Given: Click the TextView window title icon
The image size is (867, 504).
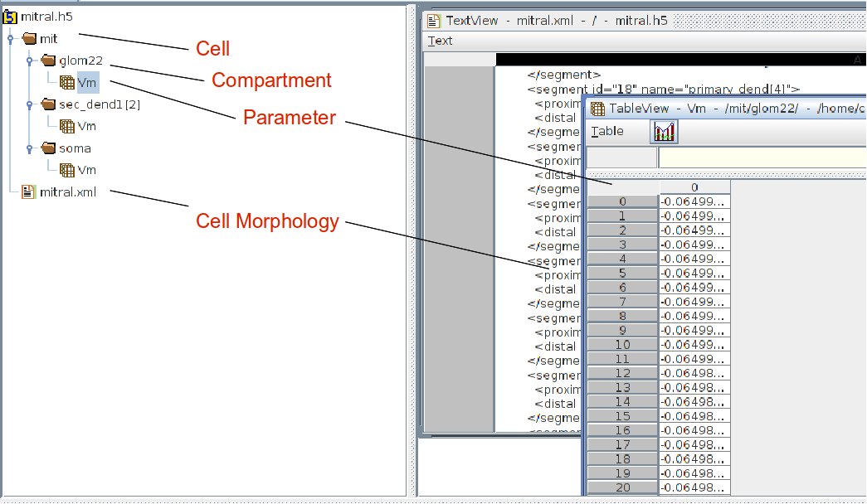Looking at the screenshot, I should 433,21.
